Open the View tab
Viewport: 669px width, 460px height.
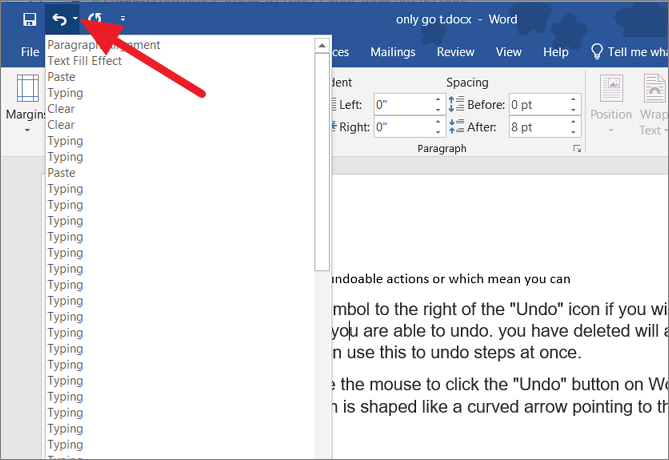point(509,52)
